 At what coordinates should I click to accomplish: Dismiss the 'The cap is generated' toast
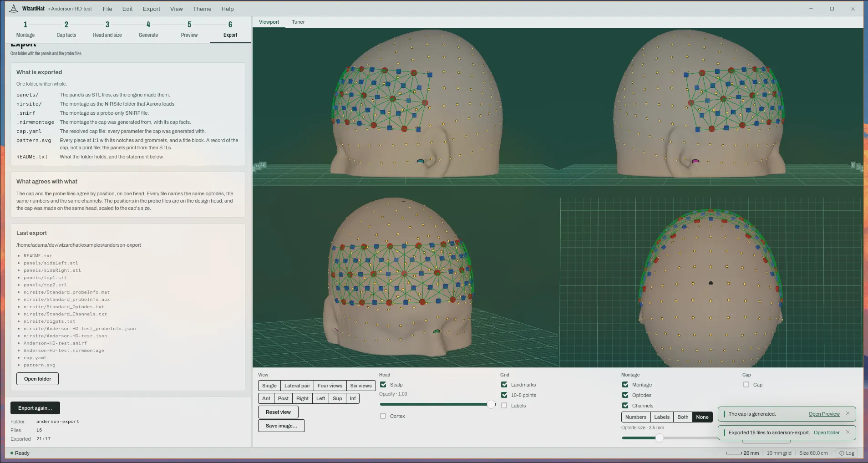pos(848,413)
